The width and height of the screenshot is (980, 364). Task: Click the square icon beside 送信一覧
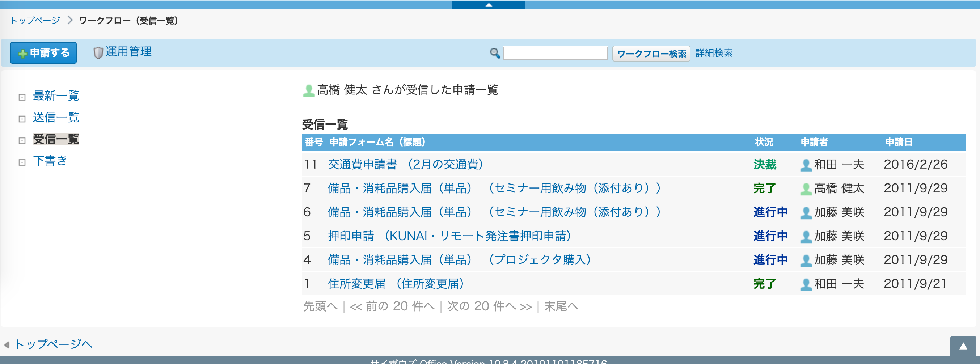22,119
